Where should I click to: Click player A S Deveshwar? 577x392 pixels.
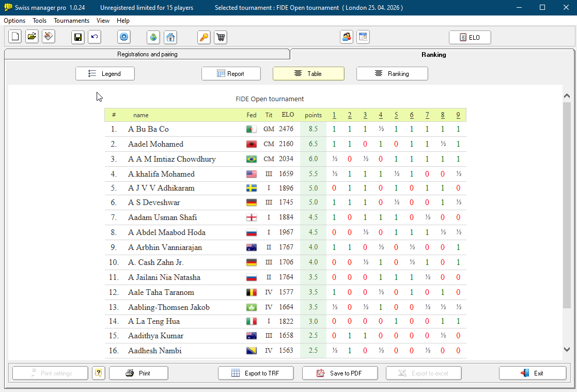pos(154,202)
